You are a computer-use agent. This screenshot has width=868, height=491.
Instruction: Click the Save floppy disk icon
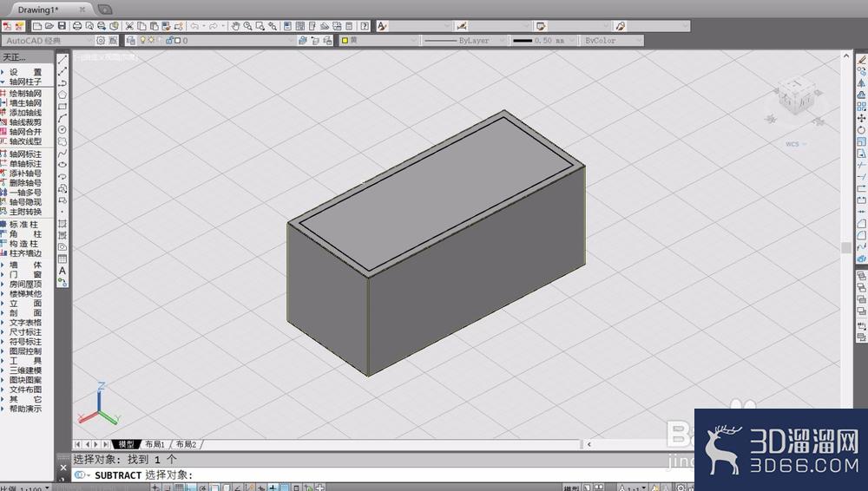62,25
